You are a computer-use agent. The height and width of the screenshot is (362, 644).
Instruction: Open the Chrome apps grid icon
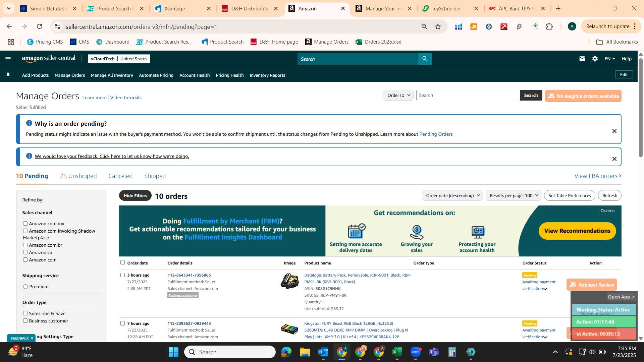[11, 42]
